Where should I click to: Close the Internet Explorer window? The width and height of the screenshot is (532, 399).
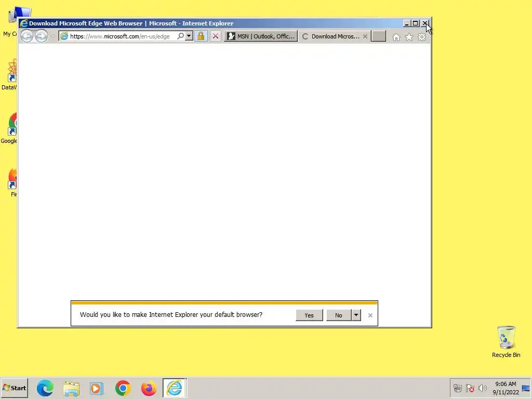(425, 23)
